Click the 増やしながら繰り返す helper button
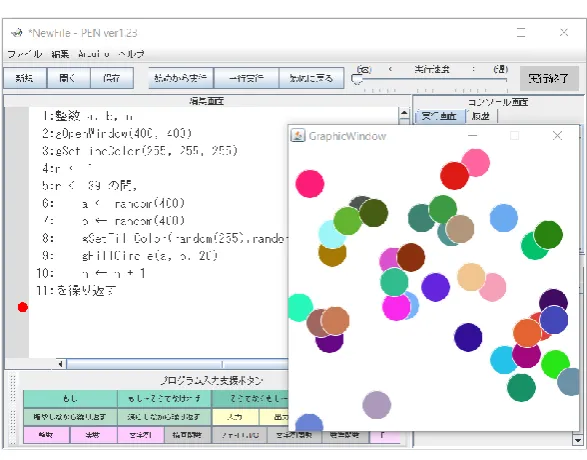 click(x=70, y=417)
